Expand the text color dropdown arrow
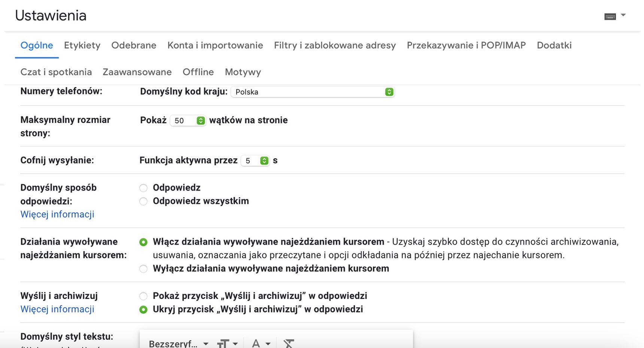Viewport: 644px width, 348px height. [x=268, y=344]
